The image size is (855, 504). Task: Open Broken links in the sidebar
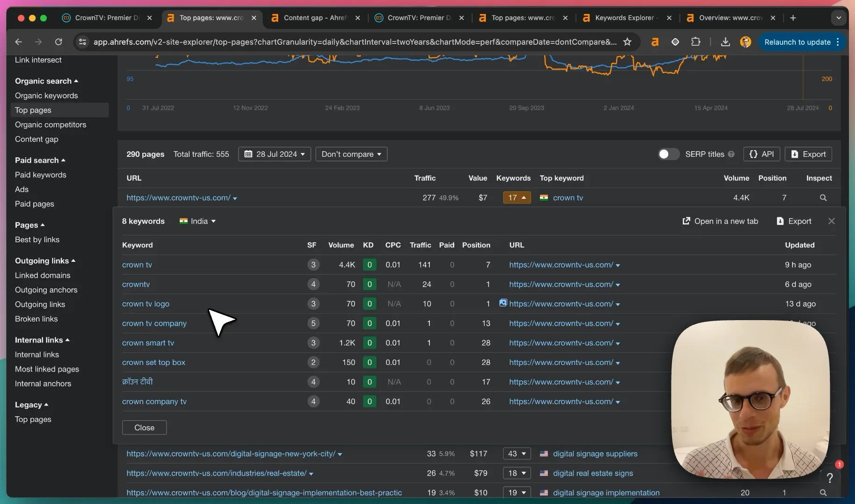36,319
